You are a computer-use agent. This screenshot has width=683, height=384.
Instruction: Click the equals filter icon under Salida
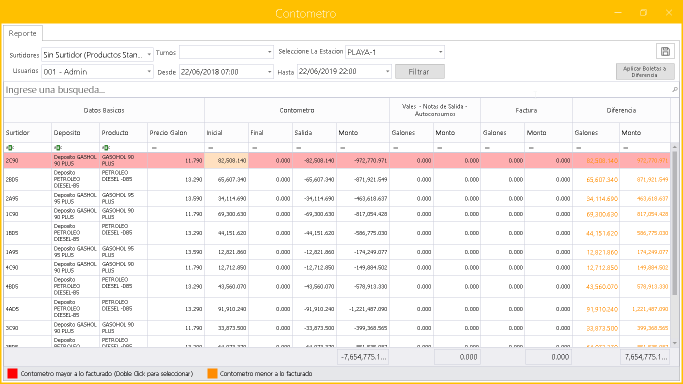(x=299, y=148)
